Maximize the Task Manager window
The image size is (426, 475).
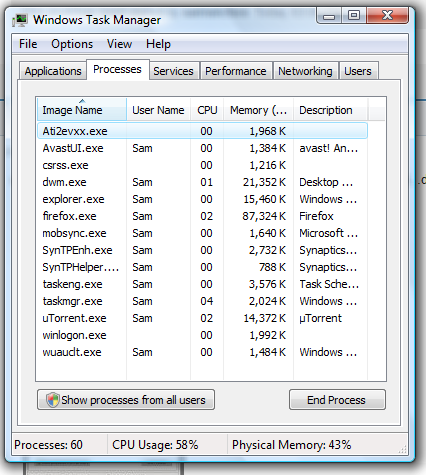(x=354, y=16)
